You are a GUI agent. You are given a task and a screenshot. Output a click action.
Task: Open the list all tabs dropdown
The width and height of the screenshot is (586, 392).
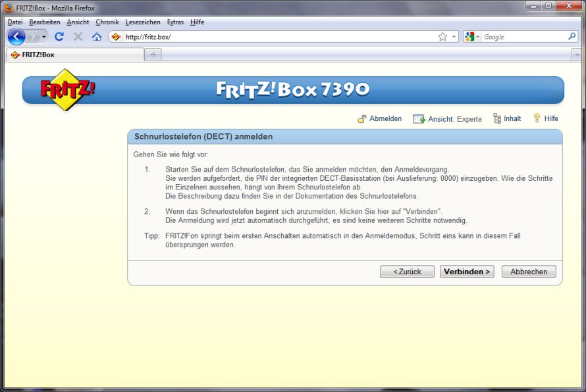coord(577,55)
